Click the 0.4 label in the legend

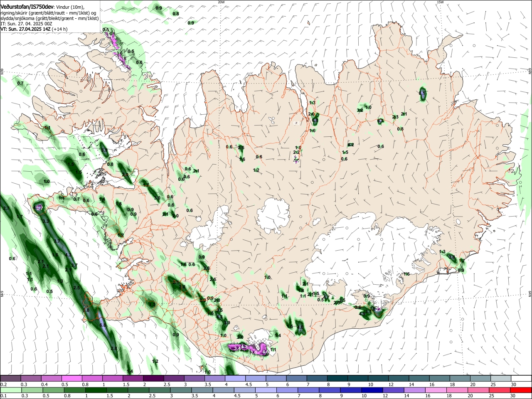click(x=44, y=384)
